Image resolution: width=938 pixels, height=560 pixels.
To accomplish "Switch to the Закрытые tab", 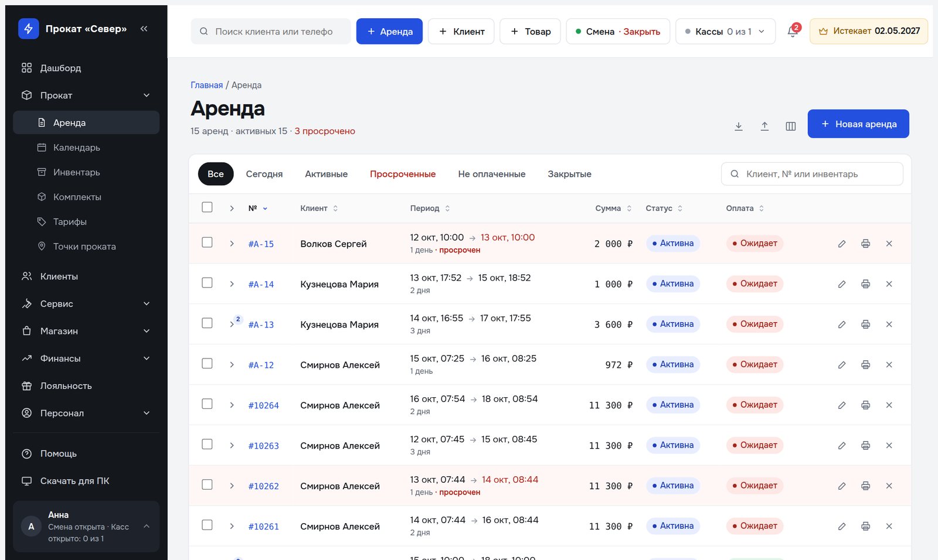I will [569, 175].
